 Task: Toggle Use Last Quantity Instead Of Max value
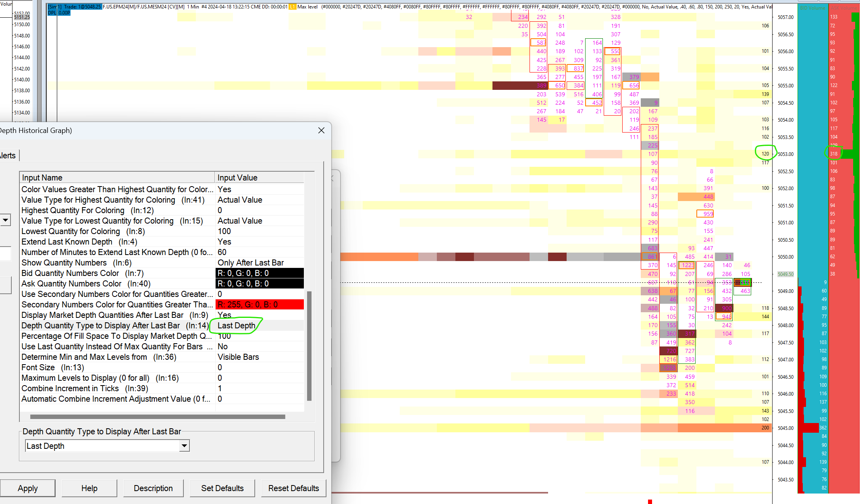tap(222, 346)
